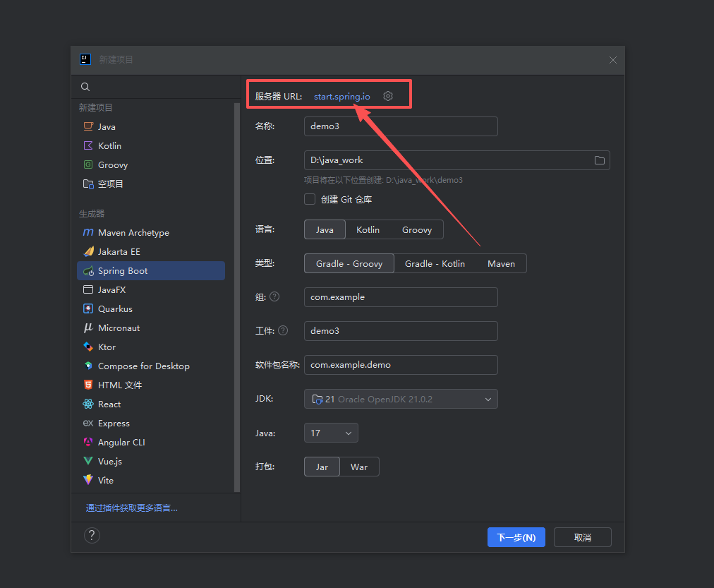Select JavaFX generator label
Image resolution: width=714 pixels, height=588 pixels.
[x=111, y=289]
